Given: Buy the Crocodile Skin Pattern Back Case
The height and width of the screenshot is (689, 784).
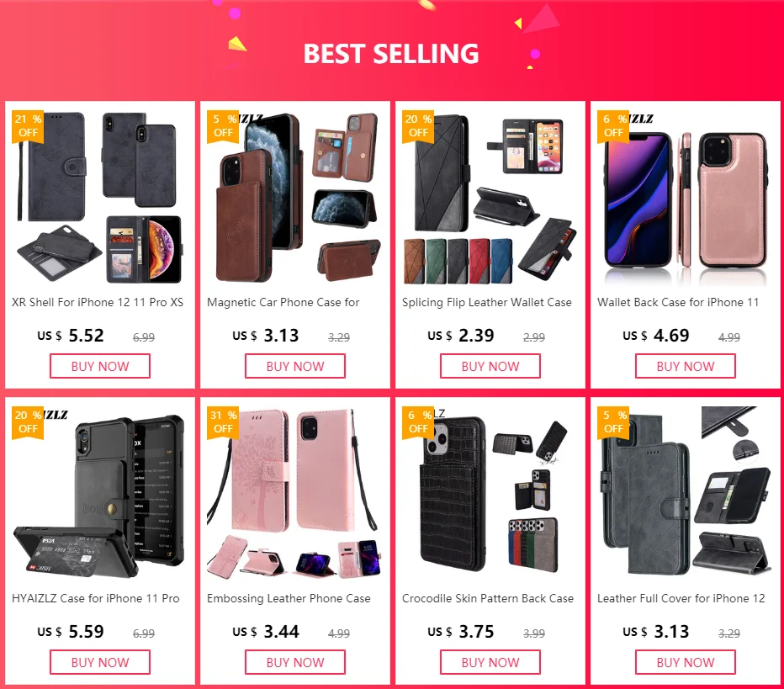Looking at the screenshot, I should pyautogui.click(x=490, y=662).
